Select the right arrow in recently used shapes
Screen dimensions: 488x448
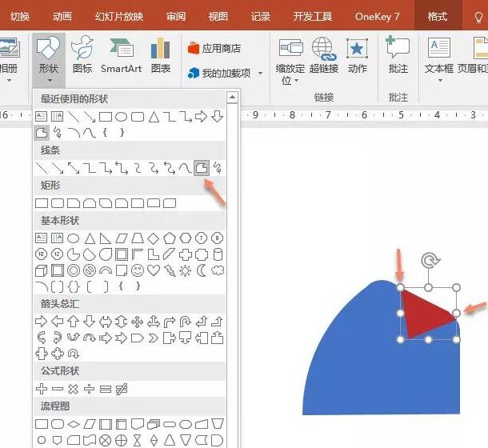click(201, 117)
